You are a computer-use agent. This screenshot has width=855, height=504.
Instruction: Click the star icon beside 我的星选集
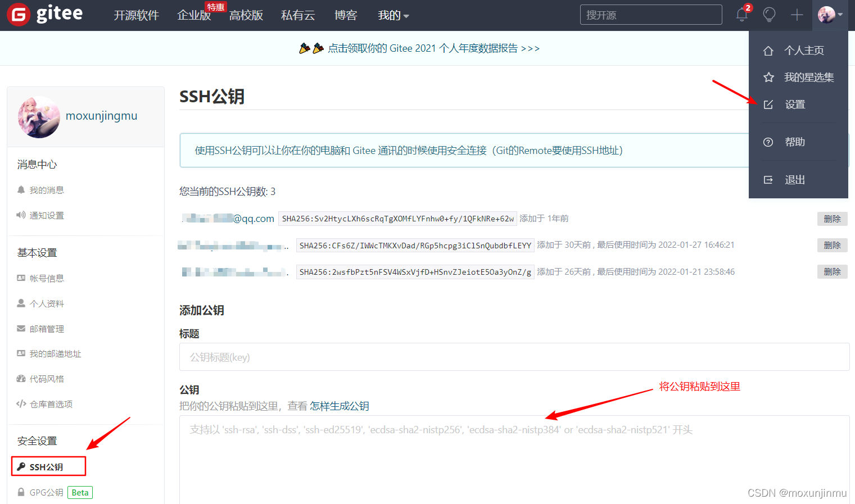click(x=768, y=78)
